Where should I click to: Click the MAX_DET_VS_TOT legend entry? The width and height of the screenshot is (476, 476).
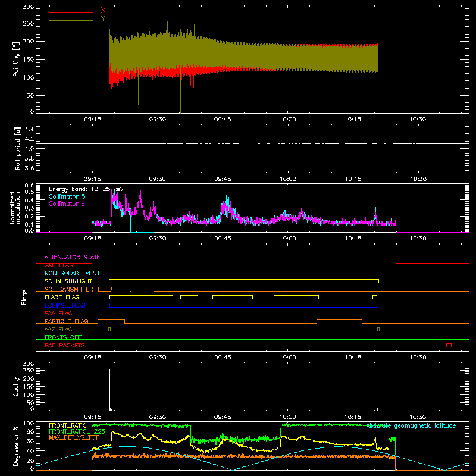pos(74,437)
